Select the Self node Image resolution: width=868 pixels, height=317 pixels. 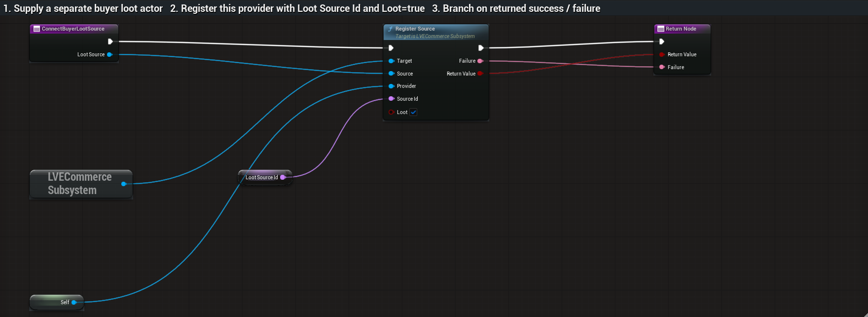click(x=56, y=302)
